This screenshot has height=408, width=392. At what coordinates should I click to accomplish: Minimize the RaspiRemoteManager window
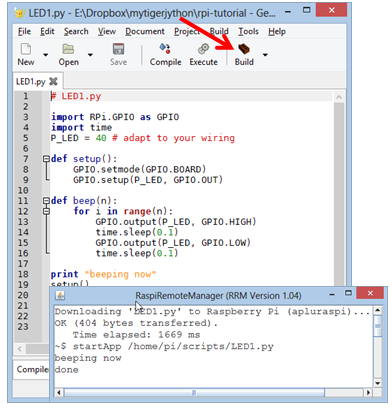coord(332,295)
